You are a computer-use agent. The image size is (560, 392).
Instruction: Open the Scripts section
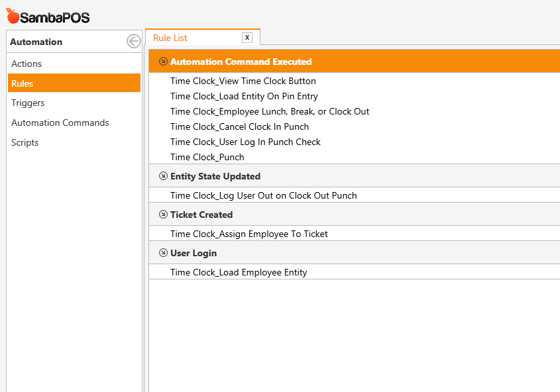coord(25,142)
